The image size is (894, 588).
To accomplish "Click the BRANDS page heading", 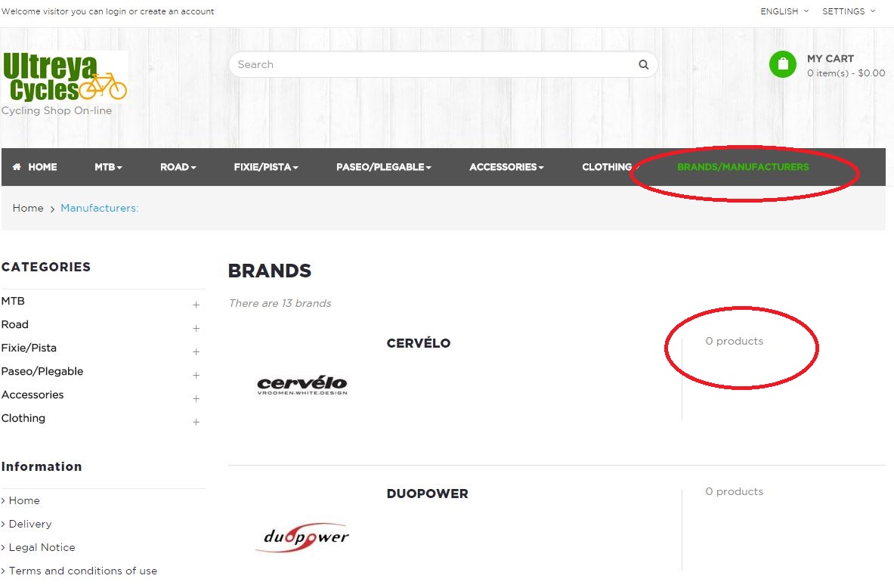I will click(x=270, y=271).
